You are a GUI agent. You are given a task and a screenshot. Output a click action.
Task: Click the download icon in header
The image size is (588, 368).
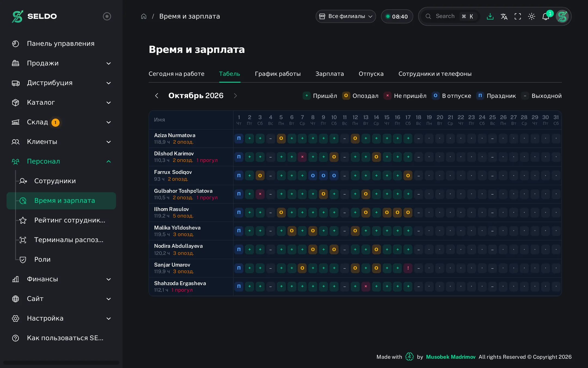(490, 16)
